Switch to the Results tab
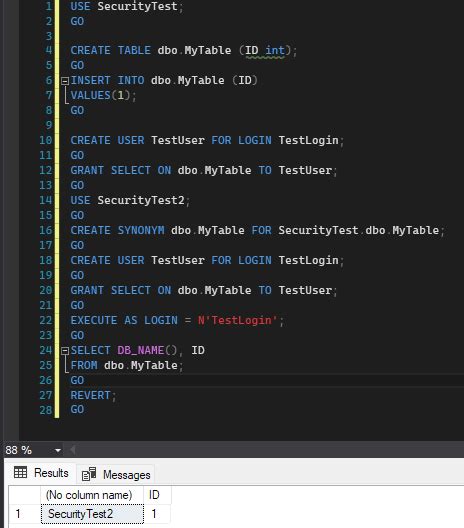The image size is (464, 528). coord(41,473)
